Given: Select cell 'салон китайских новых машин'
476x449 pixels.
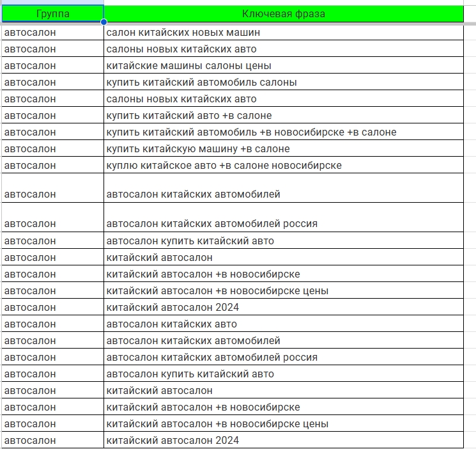Looking at the screenshot, I should tap(283, 33).
